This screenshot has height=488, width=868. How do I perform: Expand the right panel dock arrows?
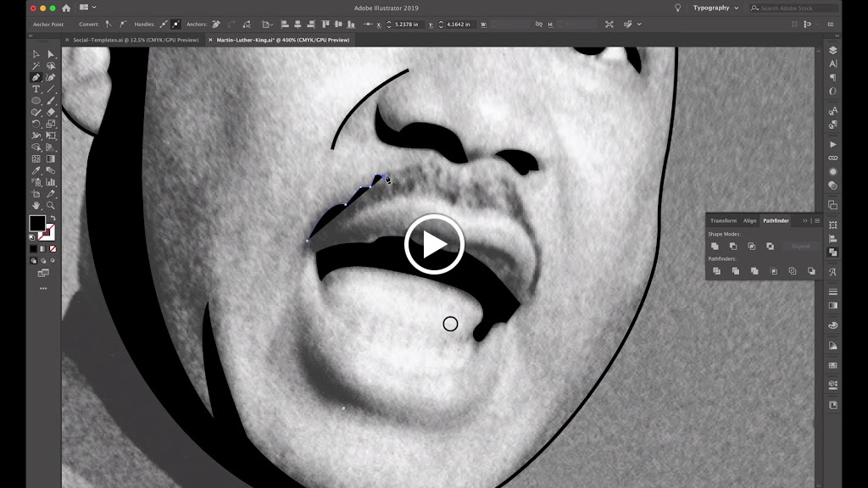[837, 36]
